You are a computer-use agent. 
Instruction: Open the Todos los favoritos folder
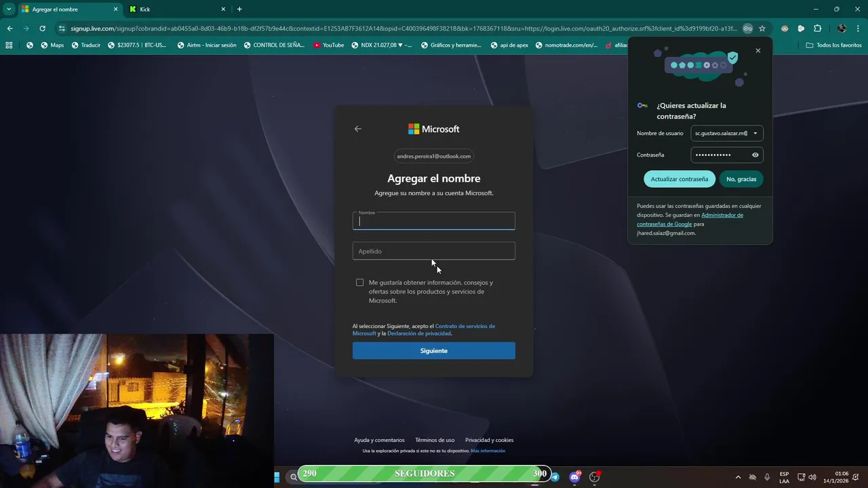tap(833, 45)
